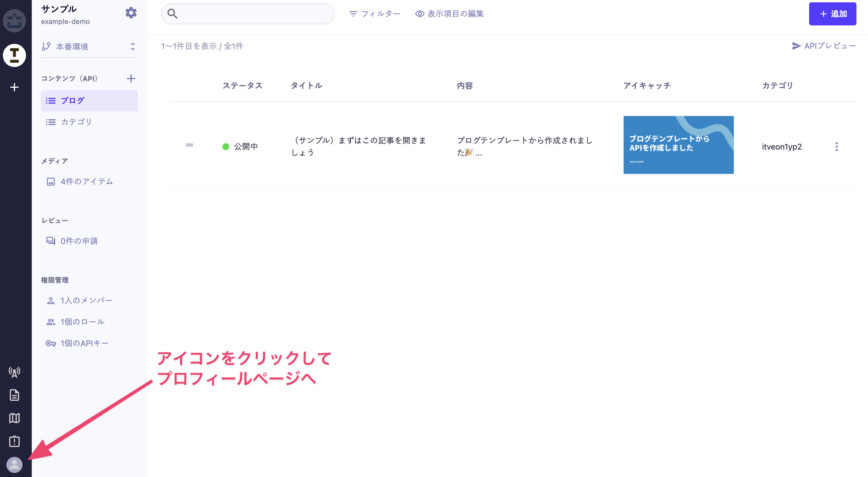868x477 pixels.
Task: Click the サンプル service name
Action: click(x=59, y=9)
